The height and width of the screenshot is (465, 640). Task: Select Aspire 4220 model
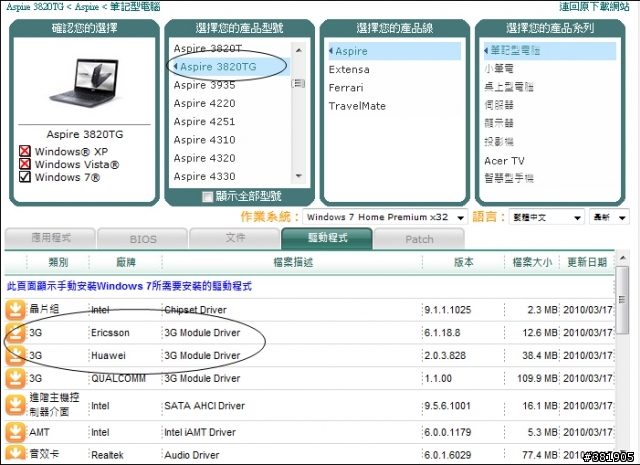(x=204, y=103)
